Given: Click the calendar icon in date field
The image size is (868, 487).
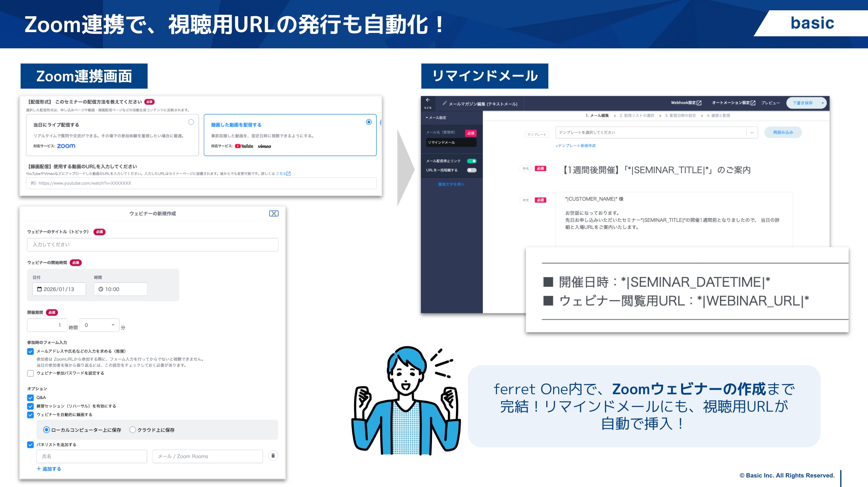Looking at the screenshot, I should [x=39, y=289].
